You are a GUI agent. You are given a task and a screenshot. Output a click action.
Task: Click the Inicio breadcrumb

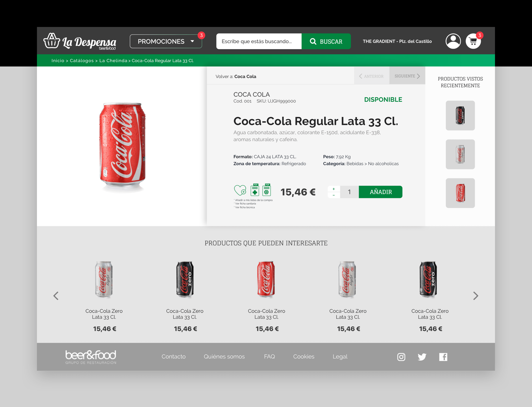pyautogui.click(x=58, y=61)
